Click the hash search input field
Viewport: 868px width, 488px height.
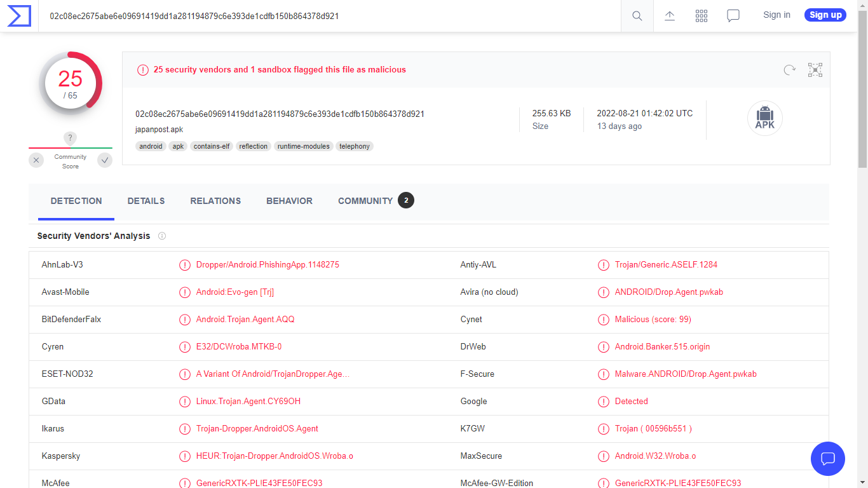pos(330,16)
